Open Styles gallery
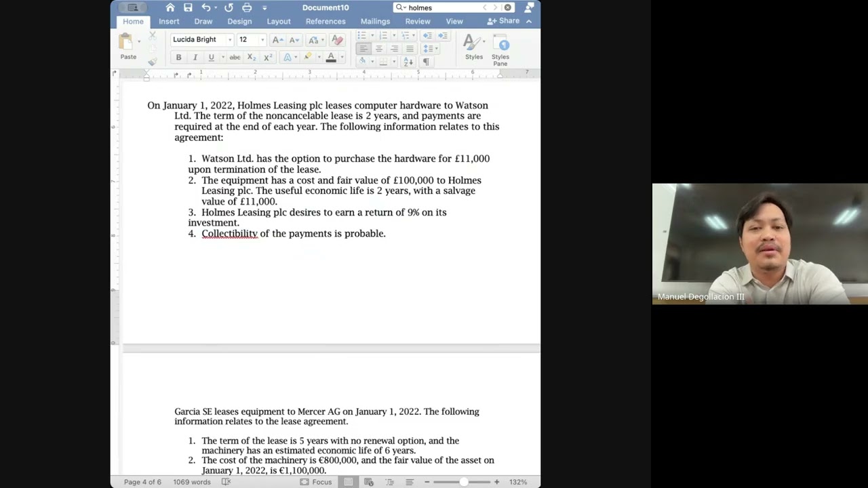Viewport: 868px width, 488px height. pos(473,47)
